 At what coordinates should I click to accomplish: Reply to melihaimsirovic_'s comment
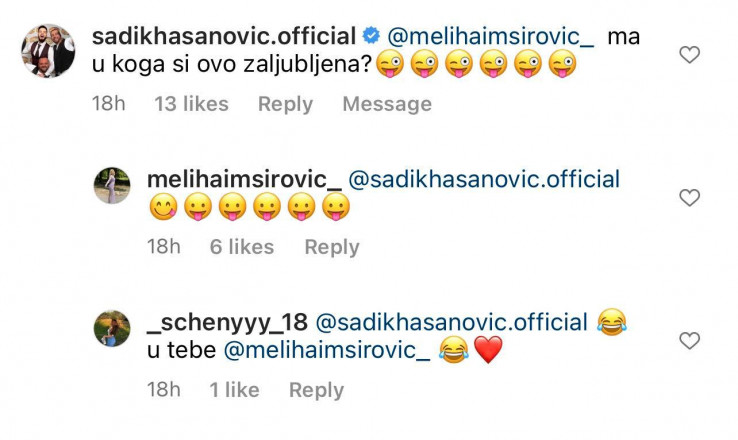pos(332,247)
